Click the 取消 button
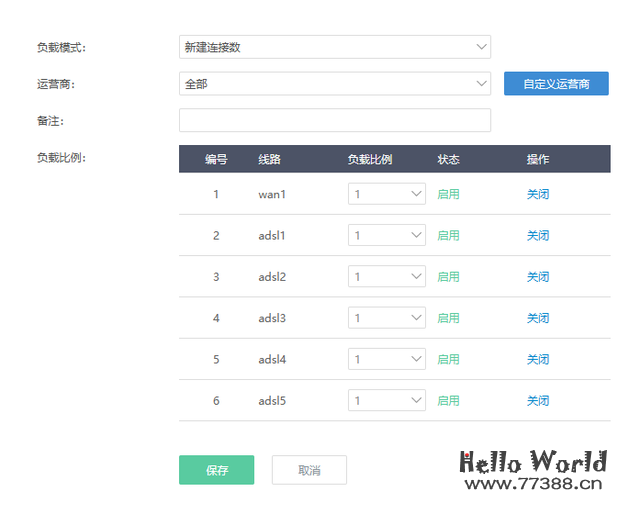This screenshot has height=514, width=640. 309,470
